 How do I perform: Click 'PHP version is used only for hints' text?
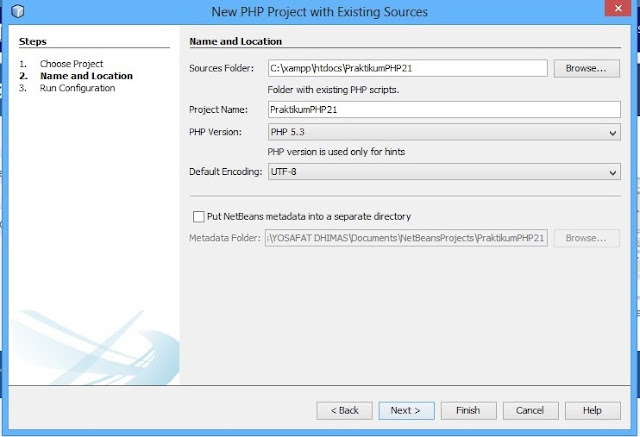pos(336,152)
